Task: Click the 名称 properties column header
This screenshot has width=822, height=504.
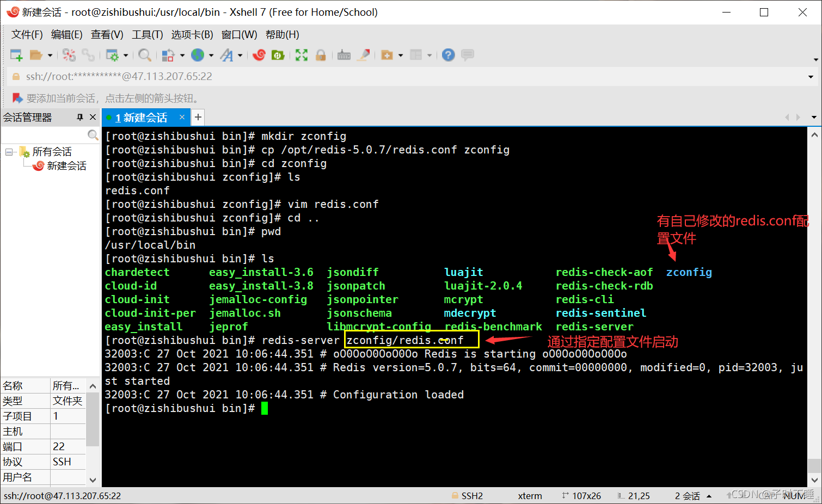Action: coord(25,386)
